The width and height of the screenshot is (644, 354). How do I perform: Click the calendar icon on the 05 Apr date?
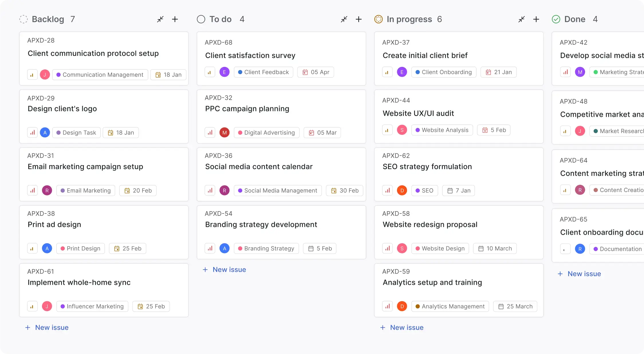pos(305,72)
